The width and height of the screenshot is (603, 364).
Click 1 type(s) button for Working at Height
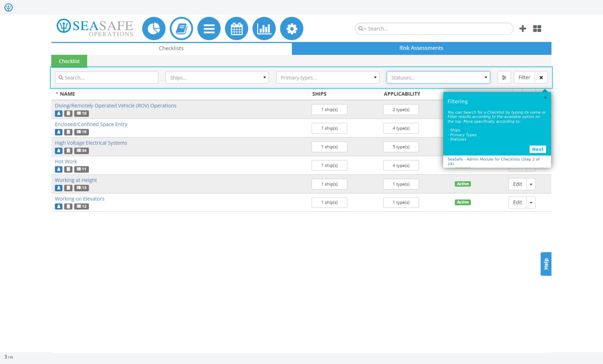401,184
